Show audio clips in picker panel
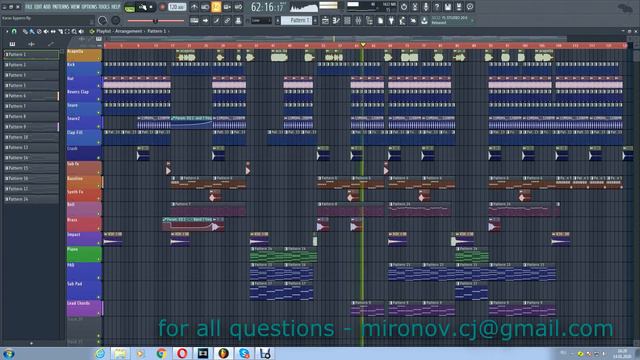 pos(31,44)
